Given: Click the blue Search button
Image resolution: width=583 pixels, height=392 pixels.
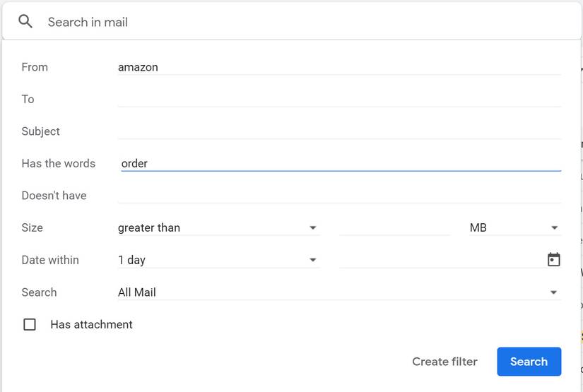Looking at the screenshot, I should [x=529, y=362].
